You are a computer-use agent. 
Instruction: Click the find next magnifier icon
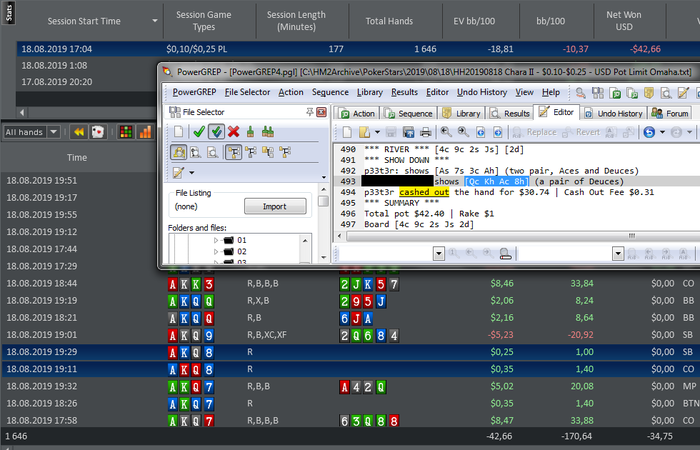463,132
